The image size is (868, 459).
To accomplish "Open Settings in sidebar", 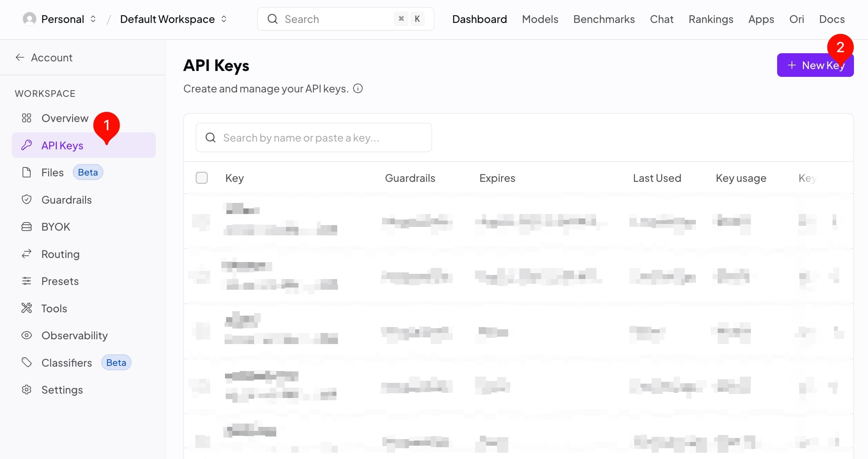I will coord(84,390).
